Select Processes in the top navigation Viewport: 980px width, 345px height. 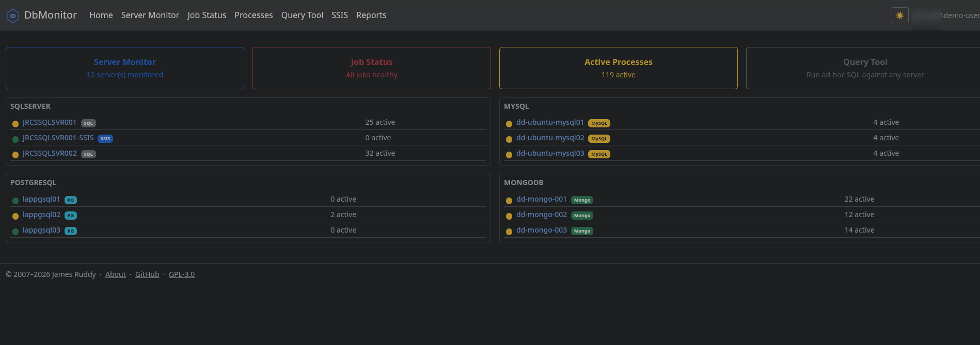[254, 15]
